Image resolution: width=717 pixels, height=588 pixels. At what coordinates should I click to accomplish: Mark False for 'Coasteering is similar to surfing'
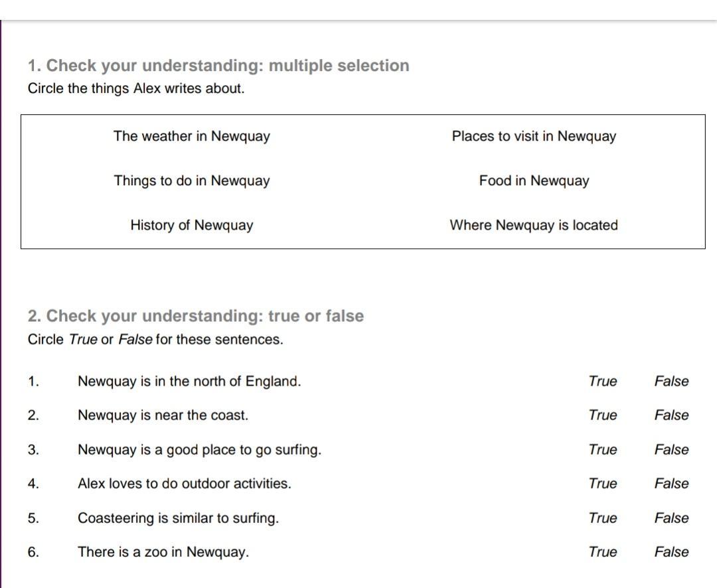tap(671, 518)
